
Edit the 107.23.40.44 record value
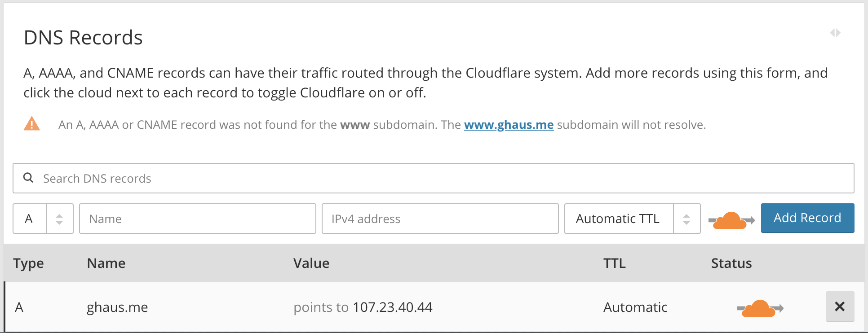pos(392,307)
